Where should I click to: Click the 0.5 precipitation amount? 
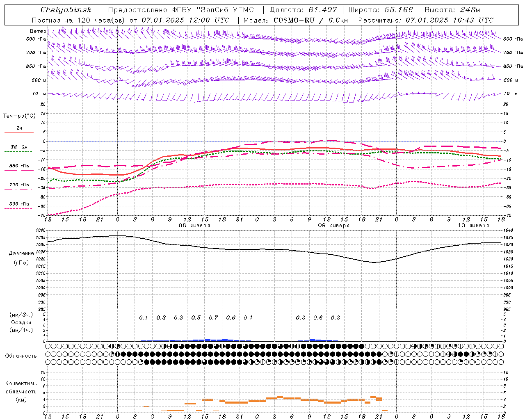tap(196, 317)
